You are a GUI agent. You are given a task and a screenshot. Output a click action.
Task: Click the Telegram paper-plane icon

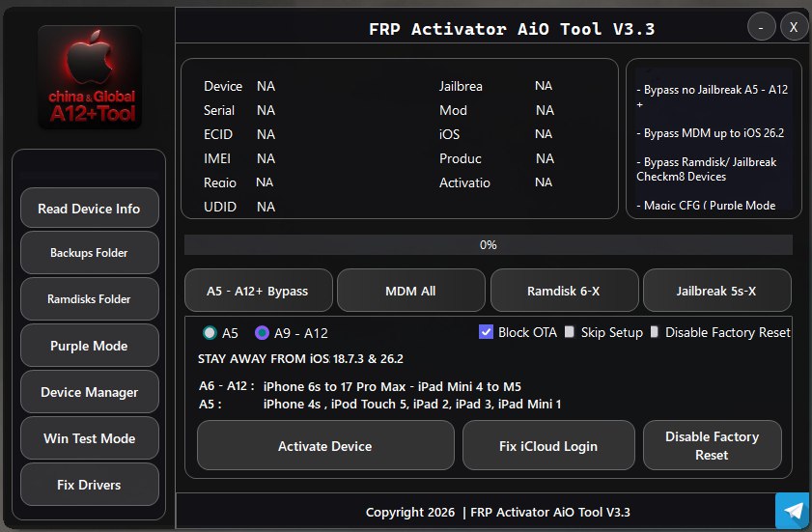[792, 511]
